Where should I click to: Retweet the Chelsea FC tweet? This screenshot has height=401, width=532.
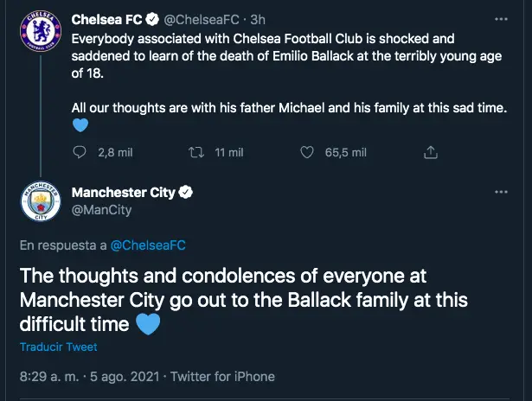click(x=196, y=152)
